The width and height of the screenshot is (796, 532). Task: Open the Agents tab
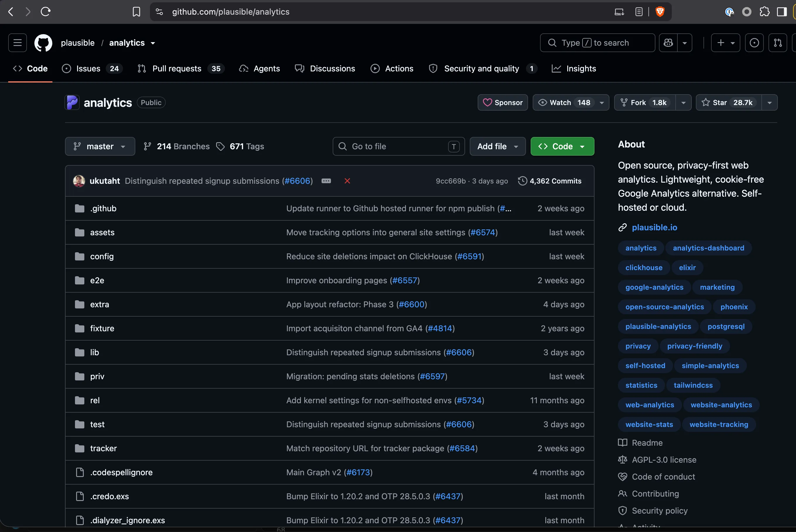click(x=259, y=68)
